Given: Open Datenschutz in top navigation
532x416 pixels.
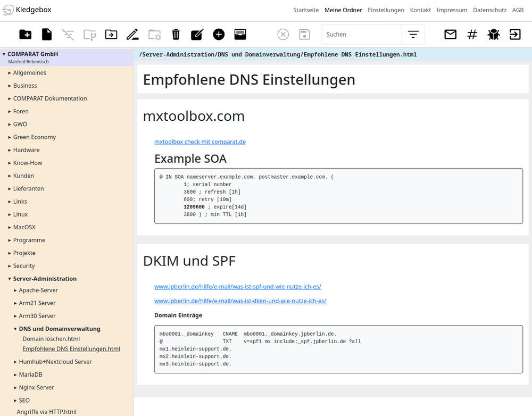Looking at the screenshot, I should pos(489,10).
